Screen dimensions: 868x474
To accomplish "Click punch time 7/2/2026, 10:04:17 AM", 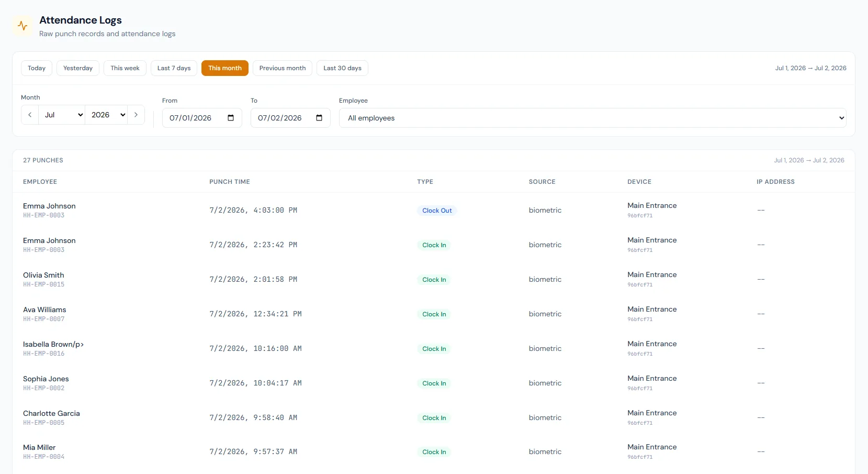I will click(255, 383).
